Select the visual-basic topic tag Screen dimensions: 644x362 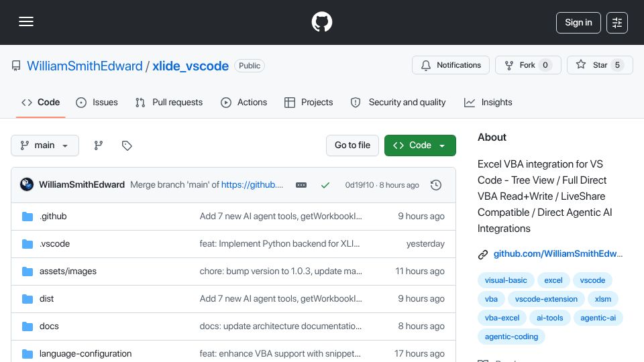pyautogui.click(x=506, y=280)
